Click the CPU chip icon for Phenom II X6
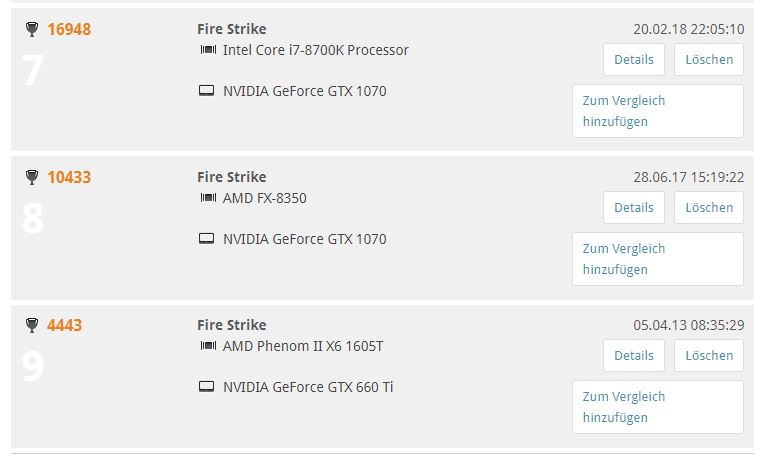This screenshot has width=761, height=462. pyautogui.click(x=208, y=346)
